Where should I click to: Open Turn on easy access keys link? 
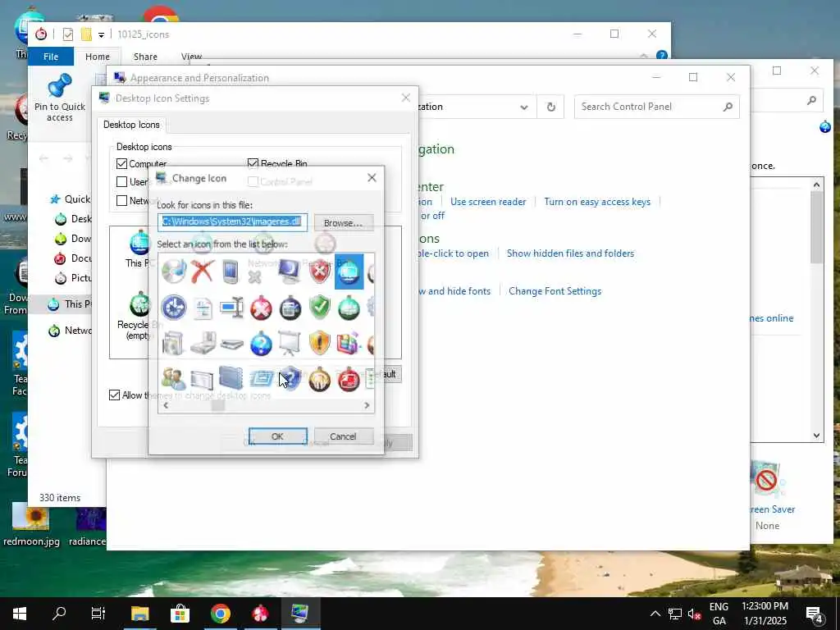point(597,202)
